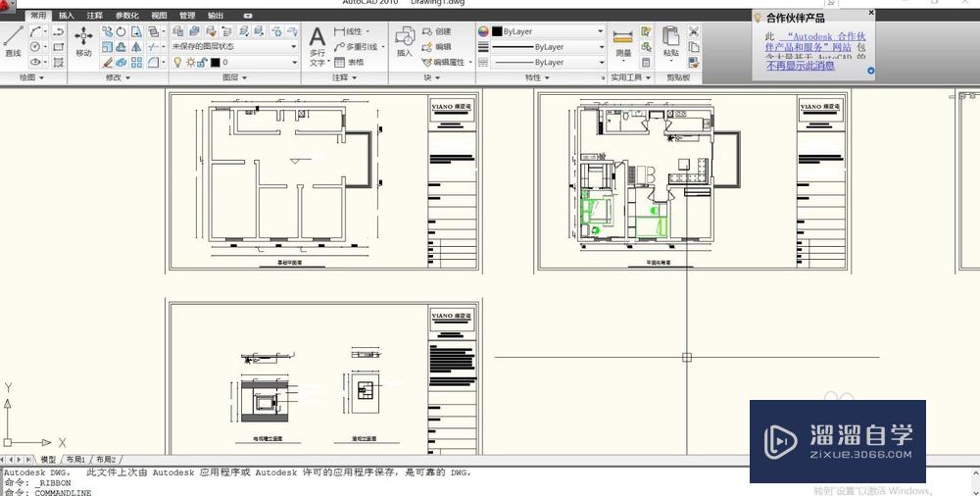Expand the 图层 Layers panel
This screenshot has width=980, height=496.
point(234,77)
